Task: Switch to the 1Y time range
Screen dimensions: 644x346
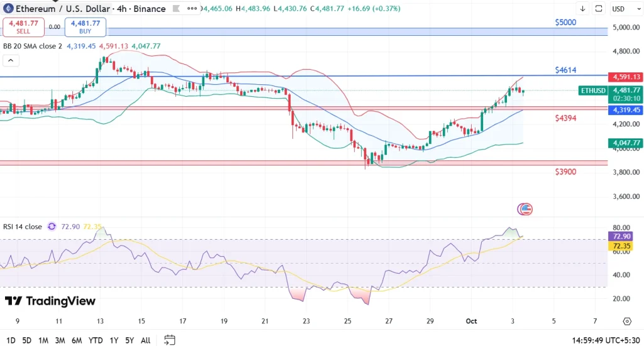Action: tap(114, 340)
